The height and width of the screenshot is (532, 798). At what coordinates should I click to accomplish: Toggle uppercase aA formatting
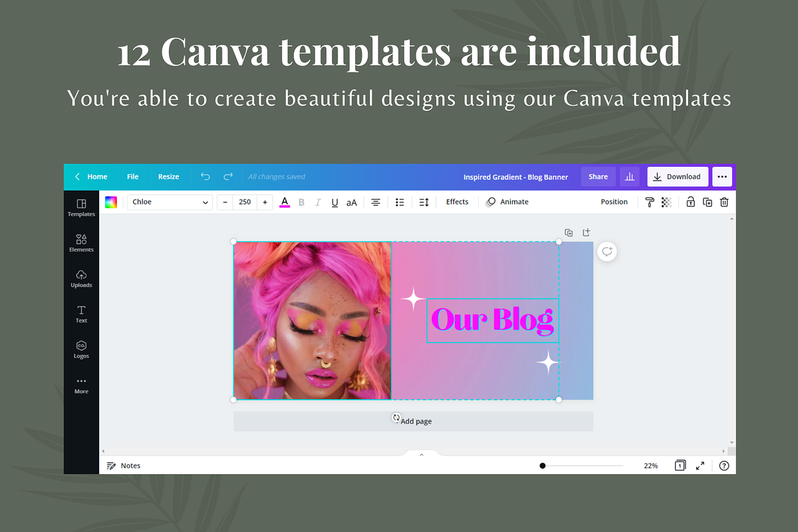[352, 202]
